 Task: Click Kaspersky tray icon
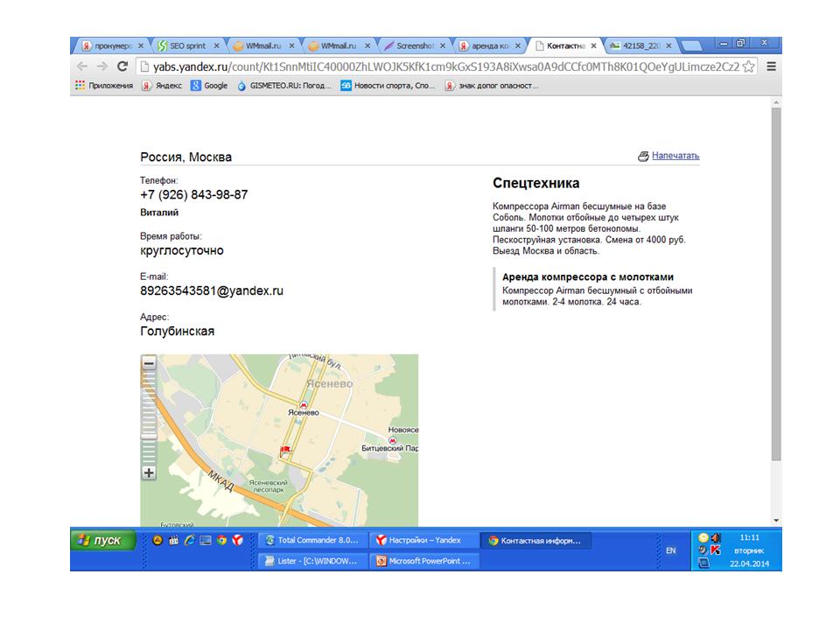click(x=715, y=549)
